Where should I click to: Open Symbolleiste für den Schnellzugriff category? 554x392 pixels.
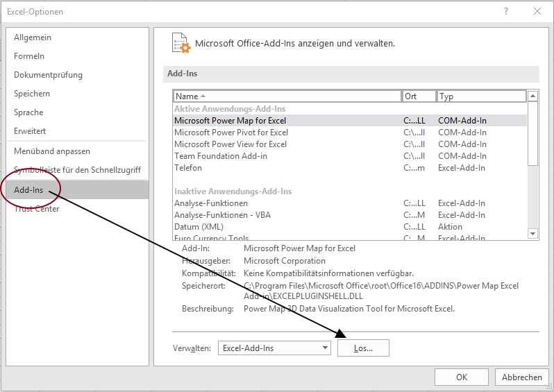coord(77,170)
